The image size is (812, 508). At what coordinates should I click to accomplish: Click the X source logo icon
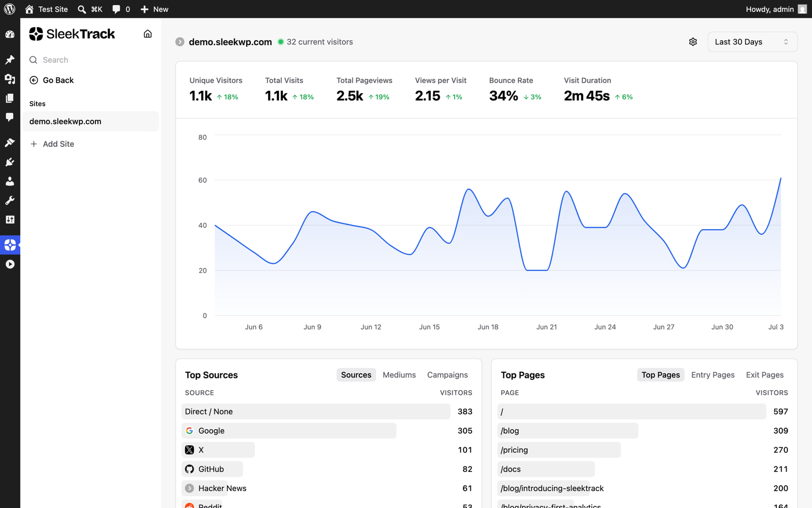coord(189,450)
